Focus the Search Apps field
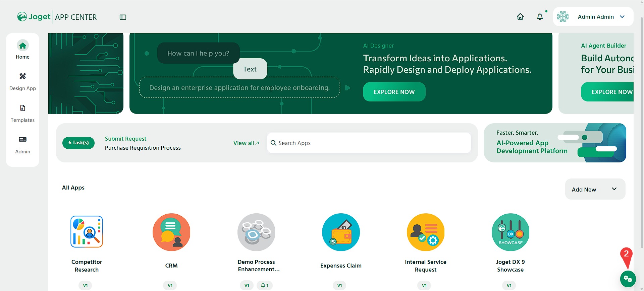The height and width of the screenshot is (291, 644). [x=369, y=143]
